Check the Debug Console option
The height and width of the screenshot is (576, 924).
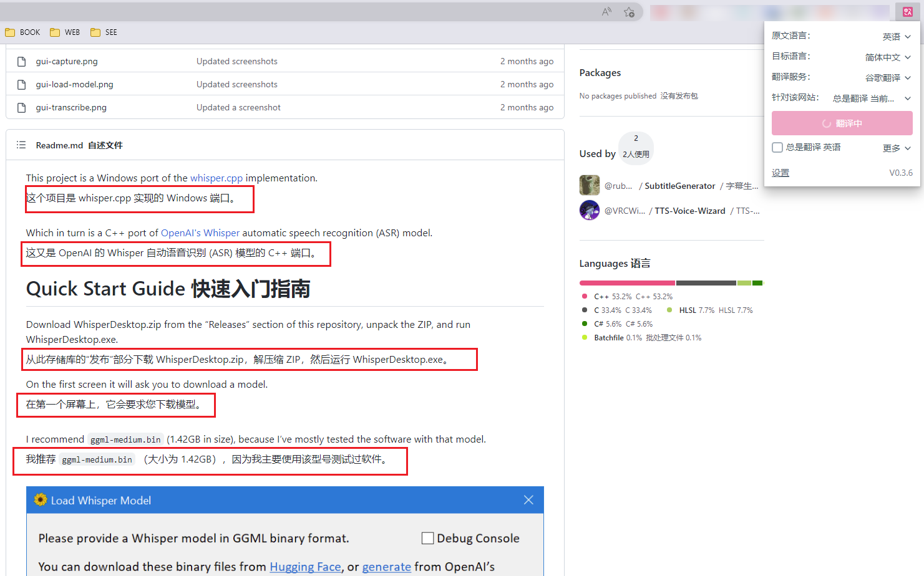point(427,537)
